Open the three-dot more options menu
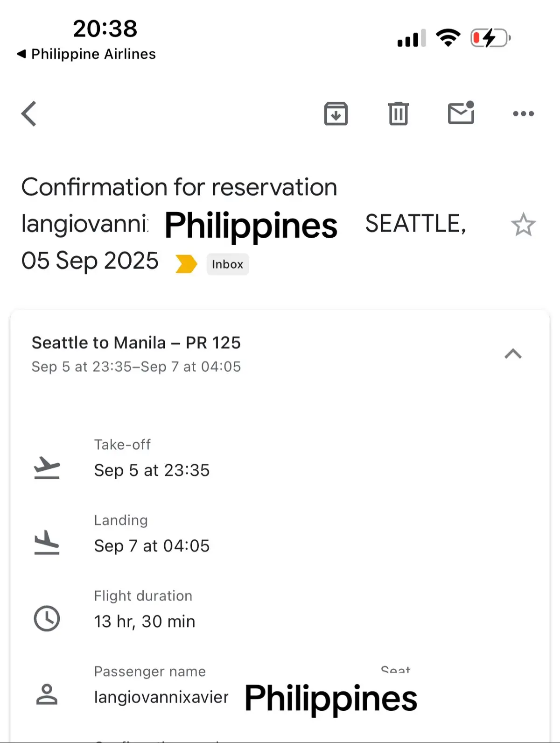Screen dimensions: 560x743 [x=523, y=113]
